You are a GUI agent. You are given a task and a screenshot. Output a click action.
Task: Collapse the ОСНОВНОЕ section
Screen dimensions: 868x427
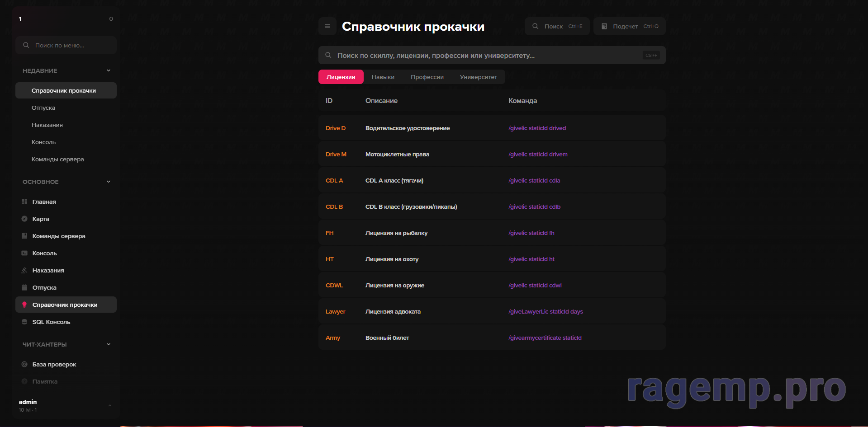(x=109, y=182)
